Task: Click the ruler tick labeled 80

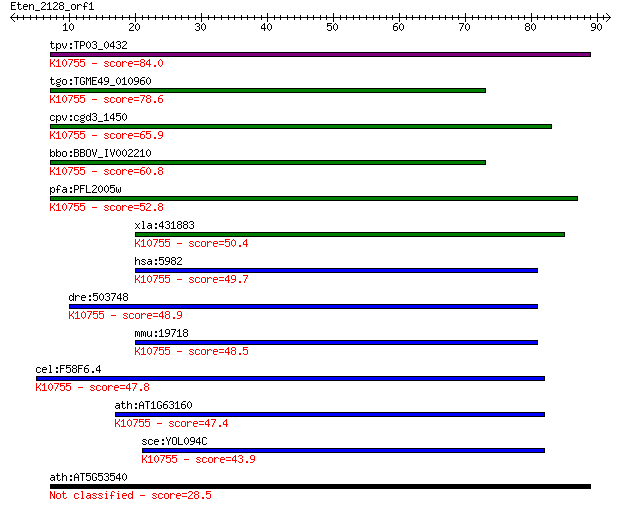Action: pyautogui.click(x=531, y=27)
